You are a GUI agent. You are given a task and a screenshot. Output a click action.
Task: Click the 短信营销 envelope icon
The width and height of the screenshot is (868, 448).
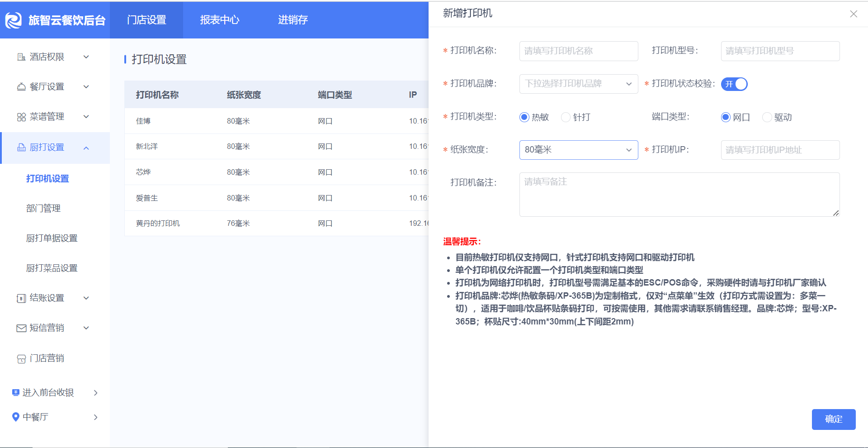pos(21,328)
